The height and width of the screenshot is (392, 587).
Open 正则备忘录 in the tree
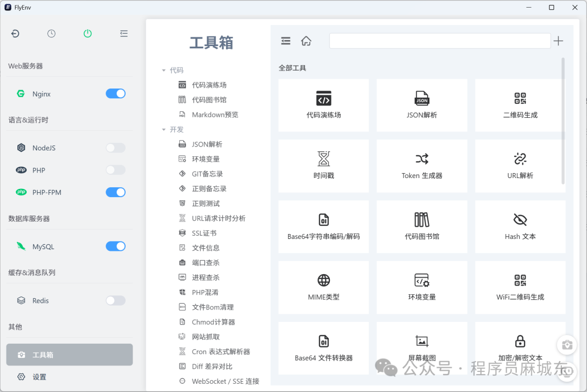209,189
